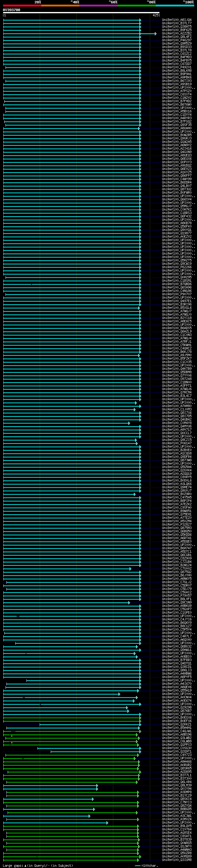Open hit UniRef100_Q3LWB2
Viewport: 197px width, 868px height.
point(177,738)
